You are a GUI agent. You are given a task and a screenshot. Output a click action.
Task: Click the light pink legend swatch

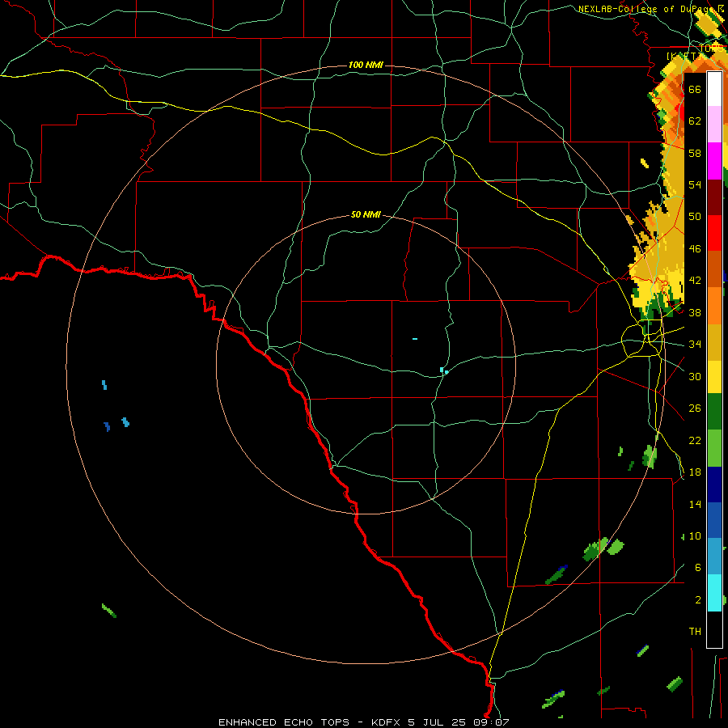(x=714, y=125)
